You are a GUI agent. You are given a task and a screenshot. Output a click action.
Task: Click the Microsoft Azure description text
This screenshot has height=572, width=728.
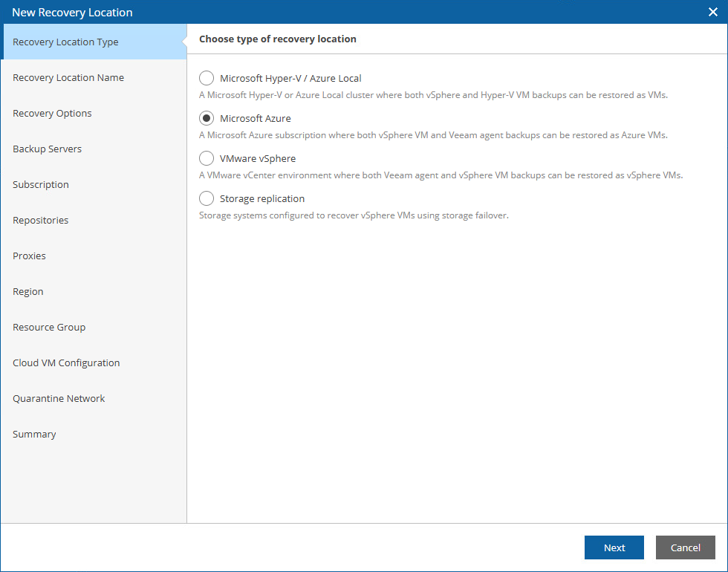tap(433, 135)
